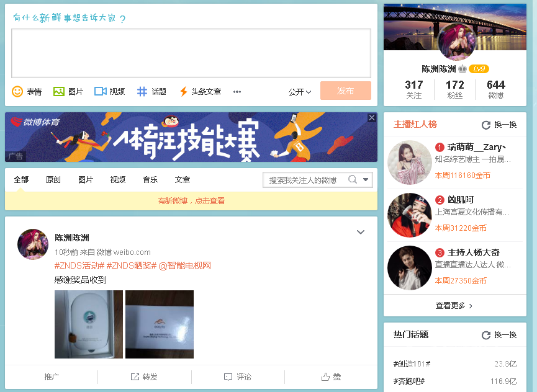
Task: Open the 瑞萌萌__Zary streamer name
Action: pyautogui.click(x=477, y=148)
